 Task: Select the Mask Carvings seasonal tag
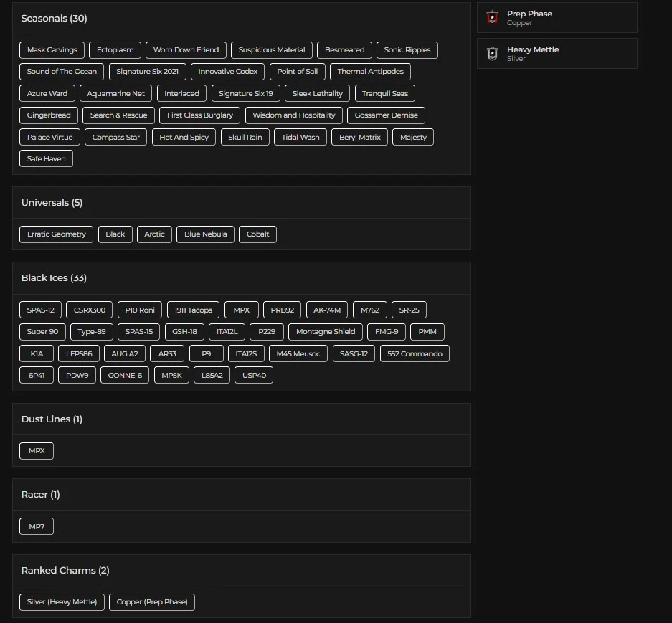52,50
